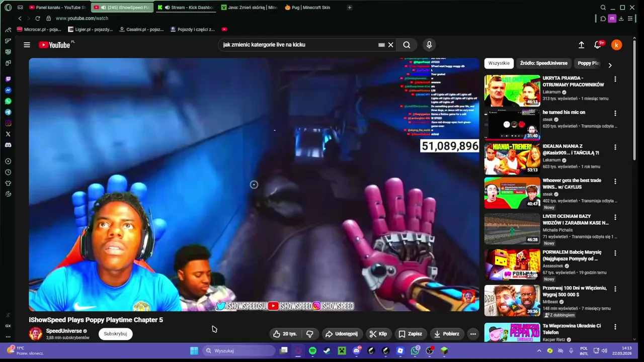Screen dimensions: 644x362
Task: Open the Windows Start button
Action: click(194, 351)
